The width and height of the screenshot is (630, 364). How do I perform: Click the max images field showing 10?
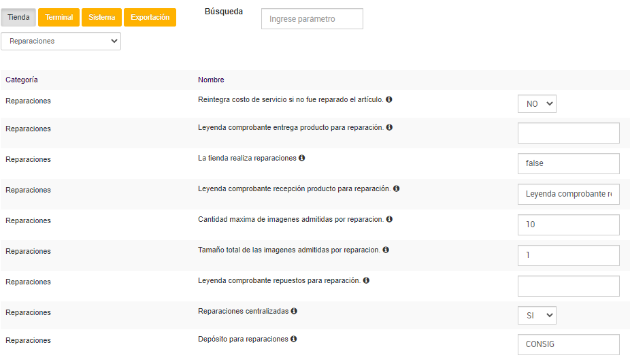[568, 225]
